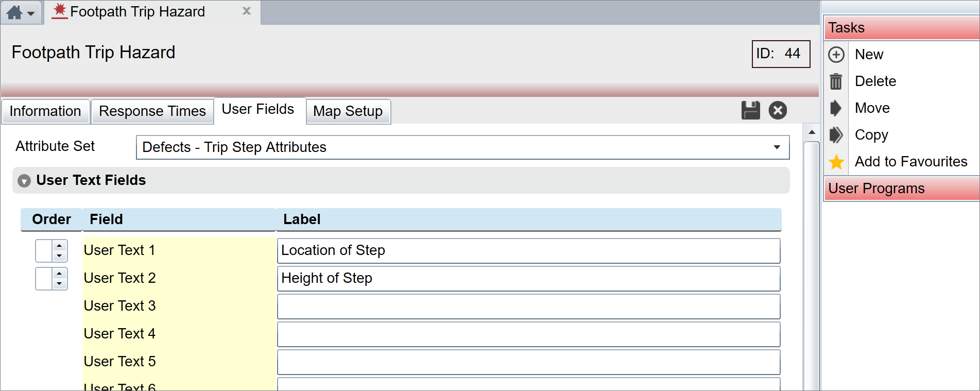
Task: Click the User Text 3 label field
Action: [528, 307]
